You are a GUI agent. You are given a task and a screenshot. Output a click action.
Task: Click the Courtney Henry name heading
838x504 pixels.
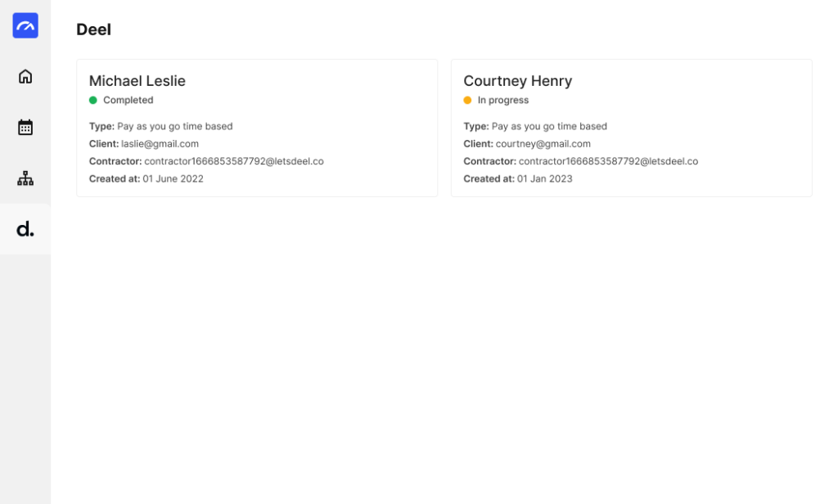click(x=518, y=81)
